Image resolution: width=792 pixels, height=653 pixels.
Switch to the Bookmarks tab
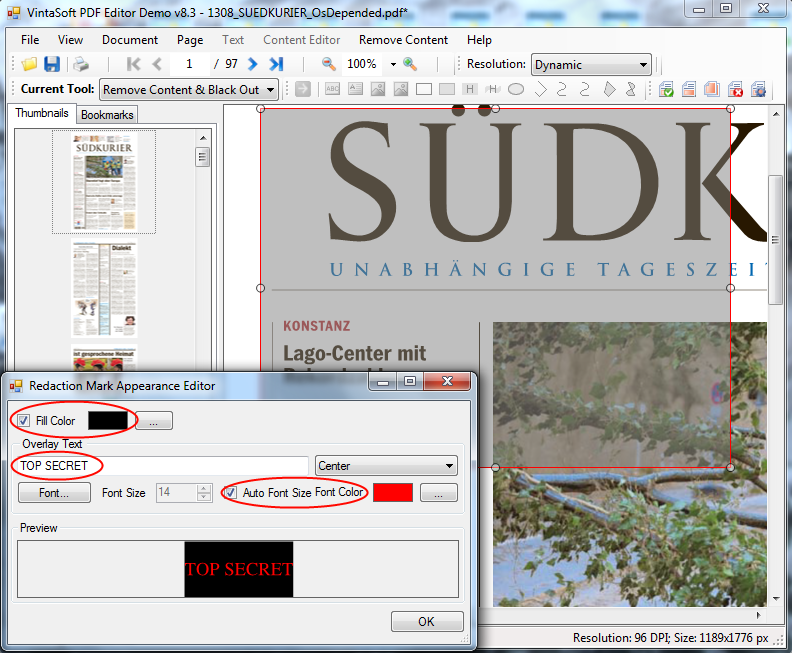pos(107,115)
